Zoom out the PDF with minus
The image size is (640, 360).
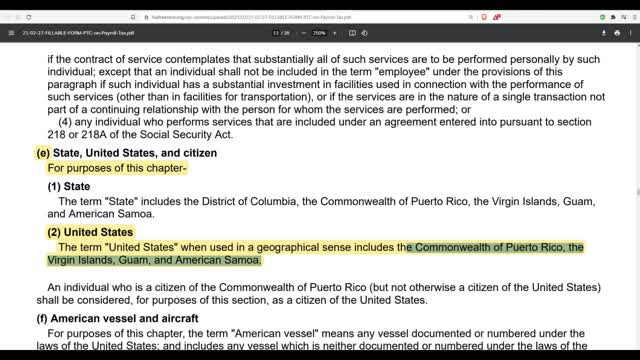(x=303, y=33)
